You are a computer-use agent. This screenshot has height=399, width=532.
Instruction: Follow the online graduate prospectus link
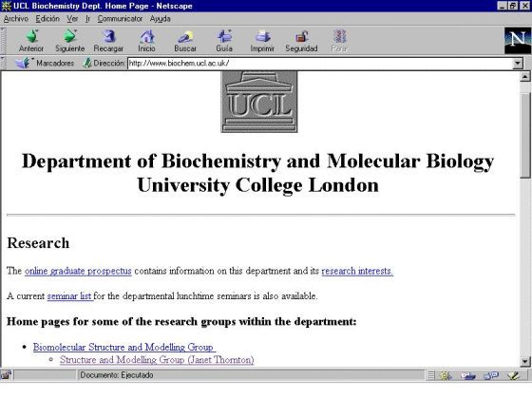78,271
